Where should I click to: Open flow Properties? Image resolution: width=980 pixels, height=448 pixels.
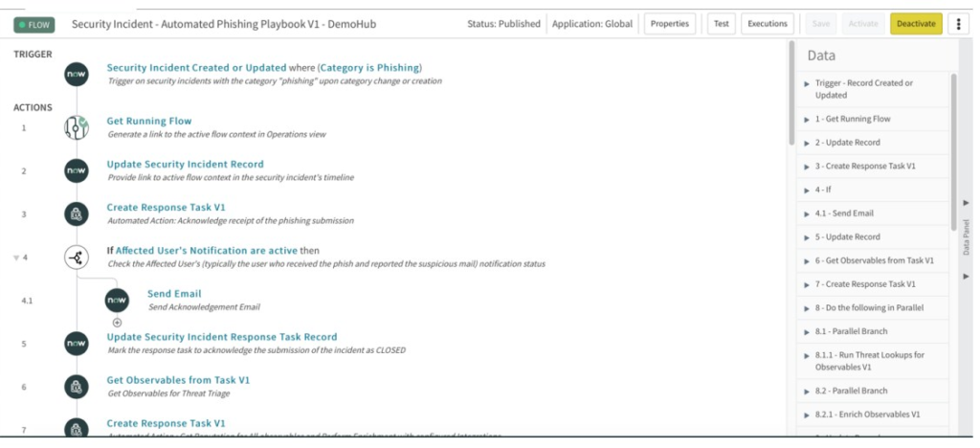click(670, 24)
